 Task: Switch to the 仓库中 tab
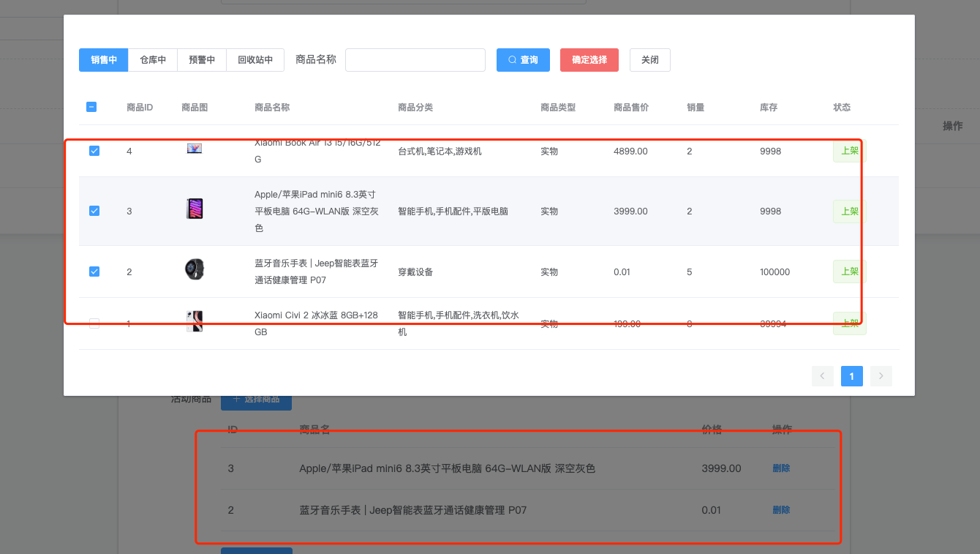pyautogui.click(x=153, y=60)
